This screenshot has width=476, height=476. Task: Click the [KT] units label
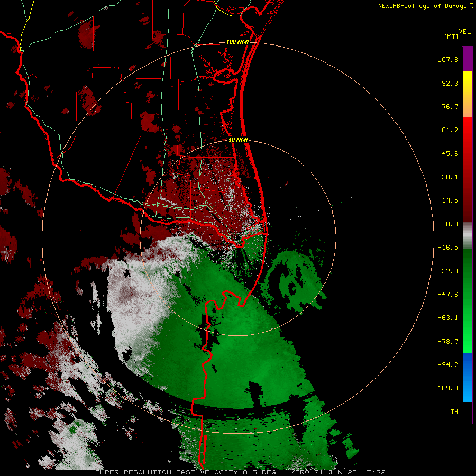point(452,36)
